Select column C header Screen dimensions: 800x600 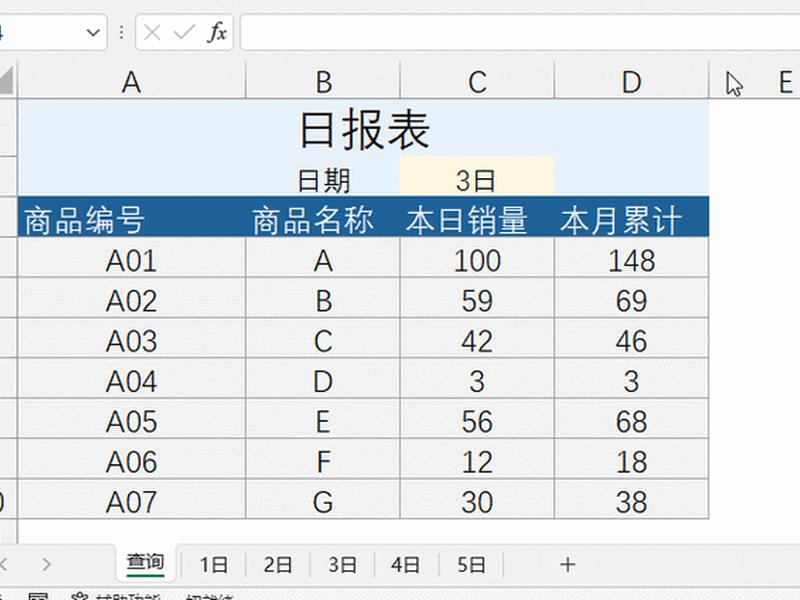(478, 82)
